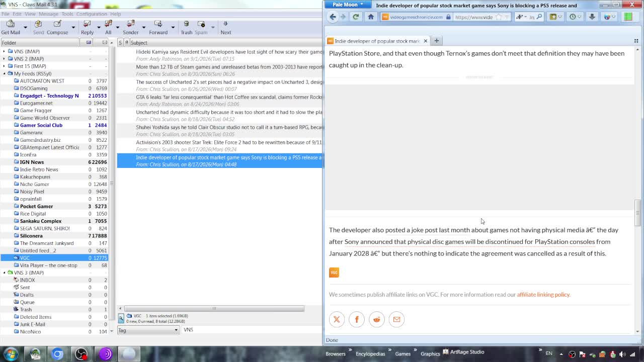Open the Pale Moon home page
Image resolution: width=644 pixels, height=362 pixels.
point(371,17)
